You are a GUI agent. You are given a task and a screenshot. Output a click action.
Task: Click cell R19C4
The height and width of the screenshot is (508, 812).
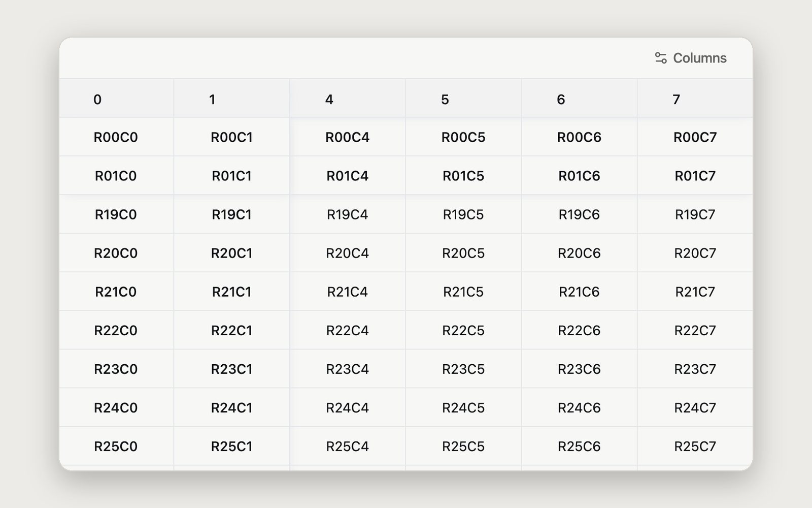pos(348,214)
